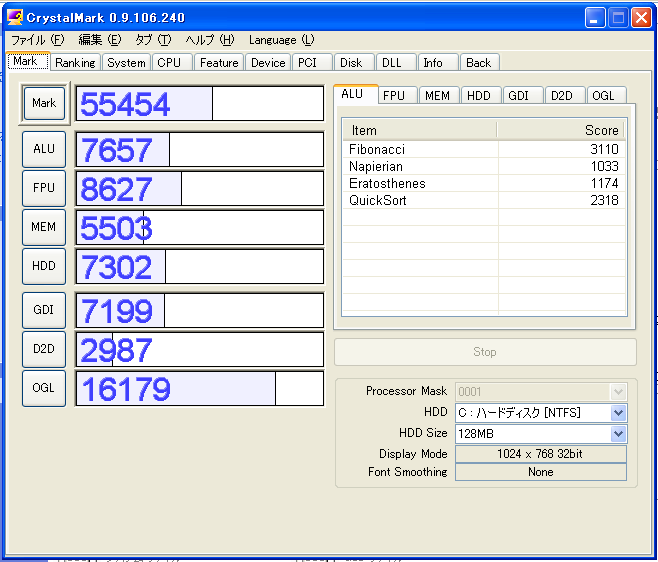Run the FPU benchmark button
Screen dimensions: 658x562
pyautogui.click(x=44, y=188)
